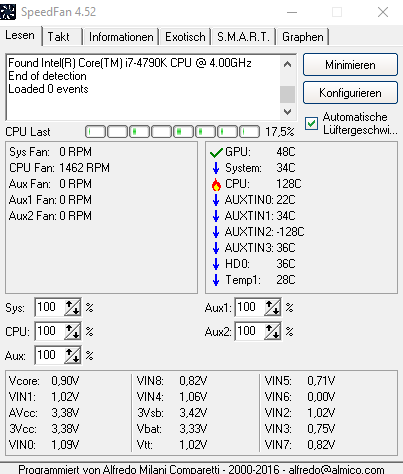Click the 'Aux Fan: 0 RPM' reading
Image resolution: width=403 pixels, height=474 pixels.
click(x=50, y=184)
